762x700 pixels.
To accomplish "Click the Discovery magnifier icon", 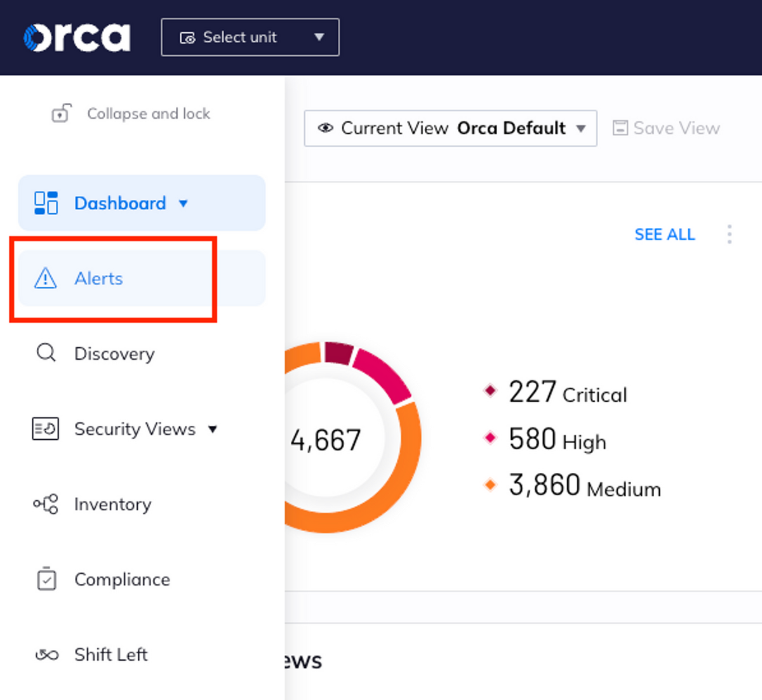I will pos(45,353).
